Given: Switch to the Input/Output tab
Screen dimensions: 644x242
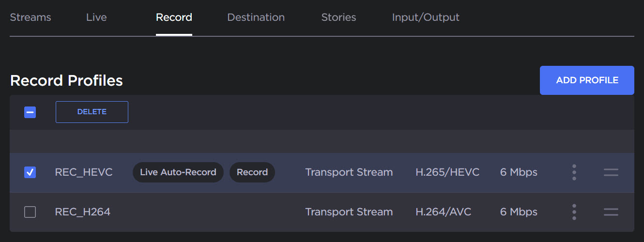Looking at the screenshot, I should point(426,17).
